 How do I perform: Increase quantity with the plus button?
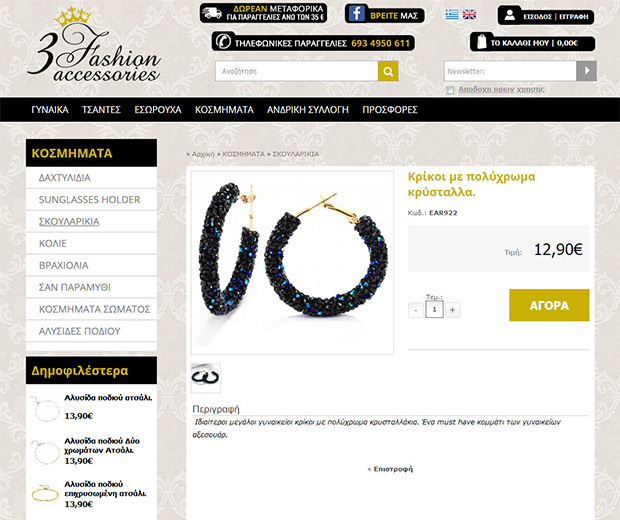click(453, 310)
